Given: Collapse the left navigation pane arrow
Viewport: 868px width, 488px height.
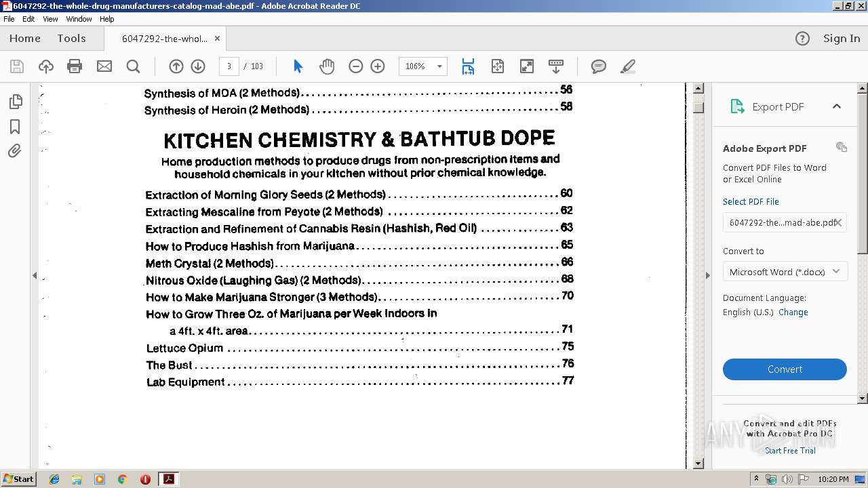Looking at the screenshot, I should [x=35, y=275].
